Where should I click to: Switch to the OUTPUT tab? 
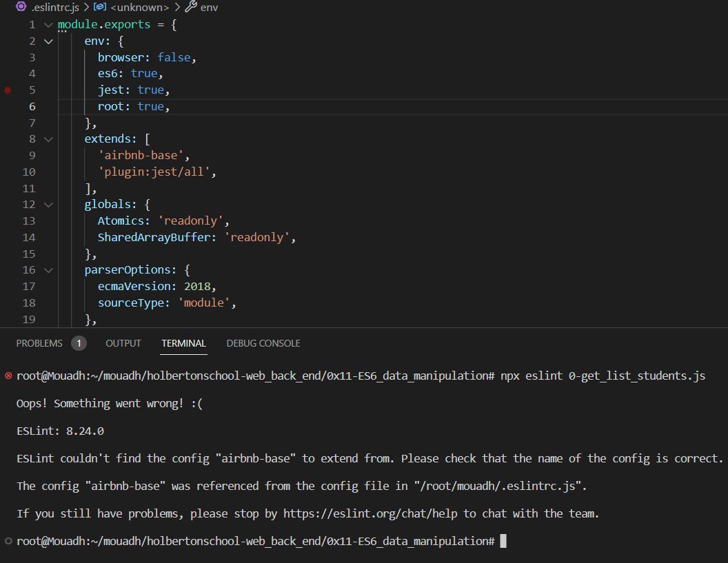coord(123,342)
